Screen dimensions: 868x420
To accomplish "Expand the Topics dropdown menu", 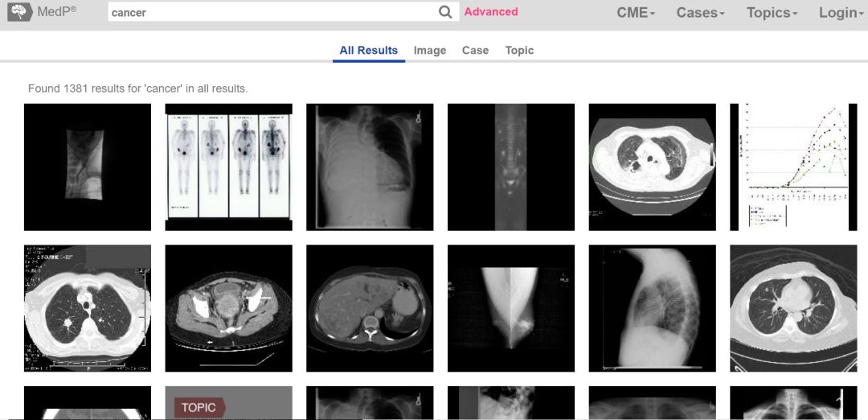I will coord(772,13).
